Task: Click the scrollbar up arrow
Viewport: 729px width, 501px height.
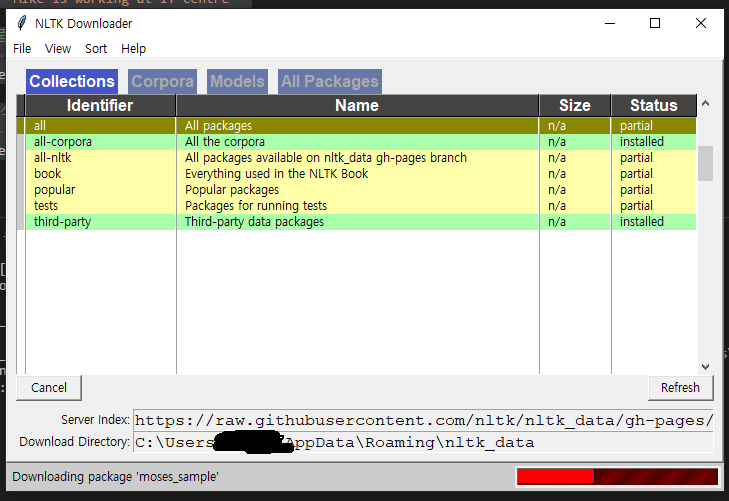Action: (x=705, y=103)
